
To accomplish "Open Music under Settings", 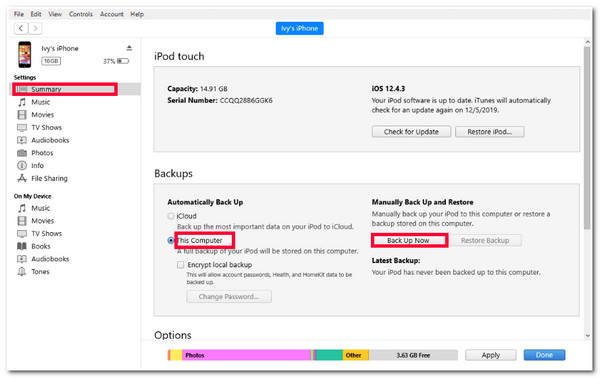I will [x=41, y=102].
